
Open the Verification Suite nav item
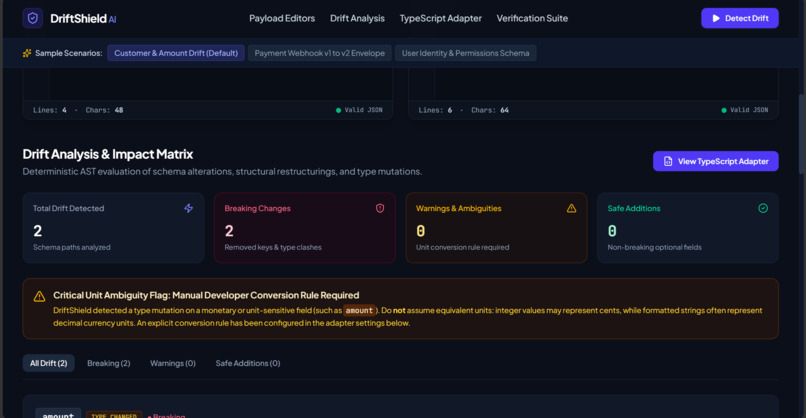click(532, 19)
